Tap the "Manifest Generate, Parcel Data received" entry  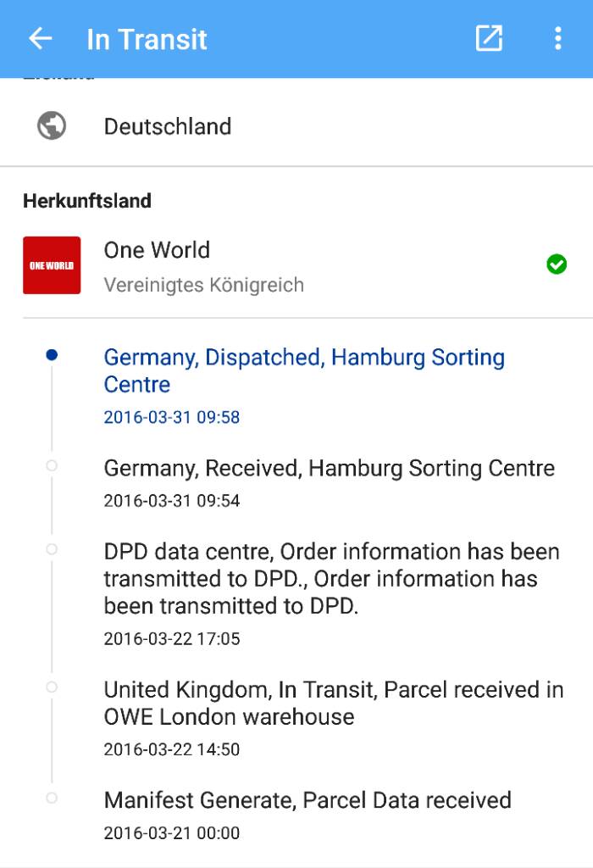click(x=308, y=800)
